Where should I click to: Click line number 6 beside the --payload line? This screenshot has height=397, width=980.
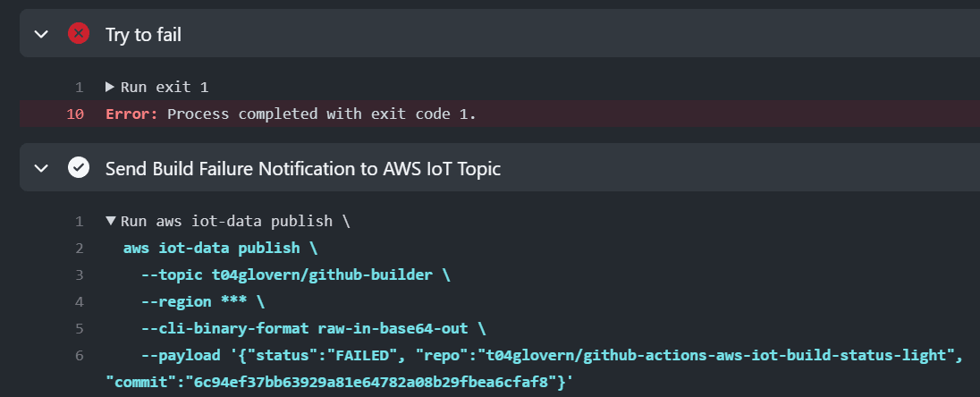pos(79,355)
